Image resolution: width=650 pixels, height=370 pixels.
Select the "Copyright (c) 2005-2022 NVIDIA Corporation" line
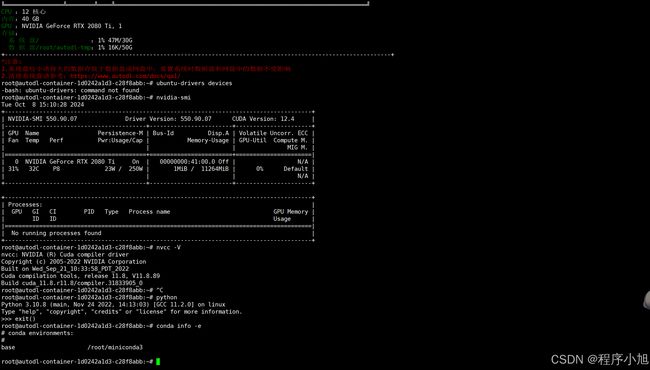pyautogui.click(x=74, y=261)
